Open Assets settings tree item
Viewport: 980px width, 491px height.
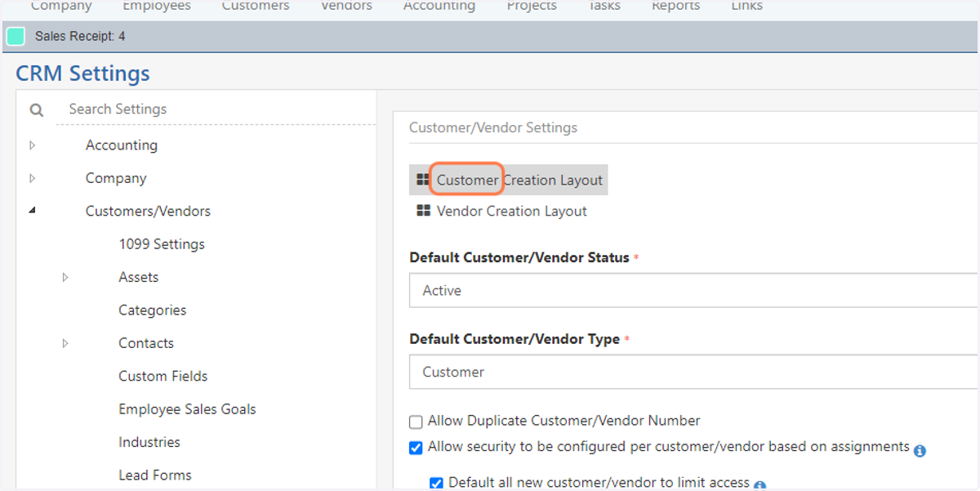[139, 278]
